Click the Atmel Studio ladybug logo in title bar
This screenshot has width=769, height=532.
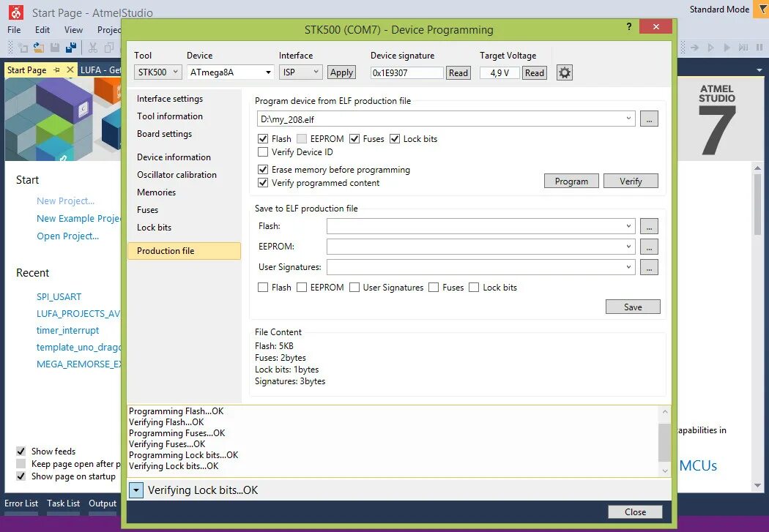(16, 12)
